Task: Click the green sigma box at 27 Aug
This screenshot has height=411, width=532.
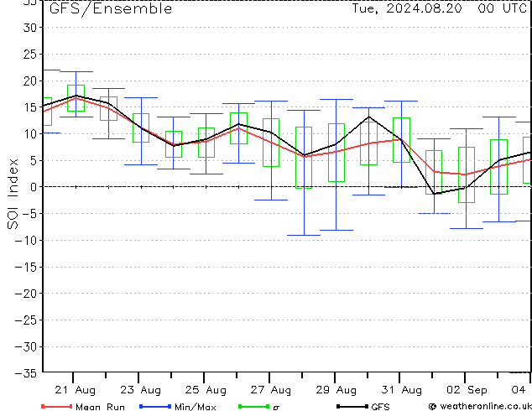Action: pyautogui.click(x=271, y=143)
